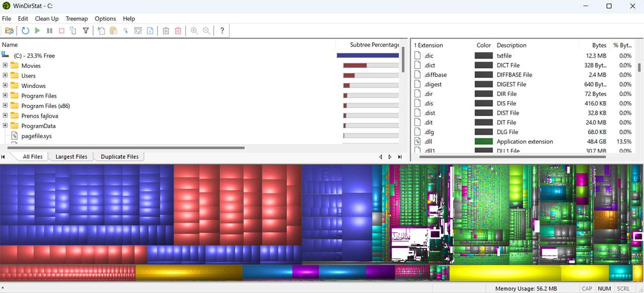Screen dimensions: 644x293
Task: Open the Clean Up menu
Action: [x=47, y=19]
